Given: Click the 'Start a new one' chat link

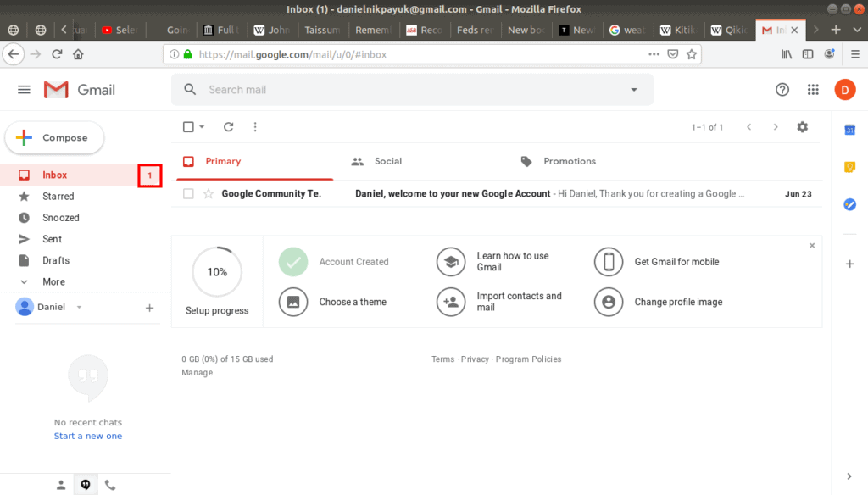Looking at the screenshot, I should click(x=88, y=436).
